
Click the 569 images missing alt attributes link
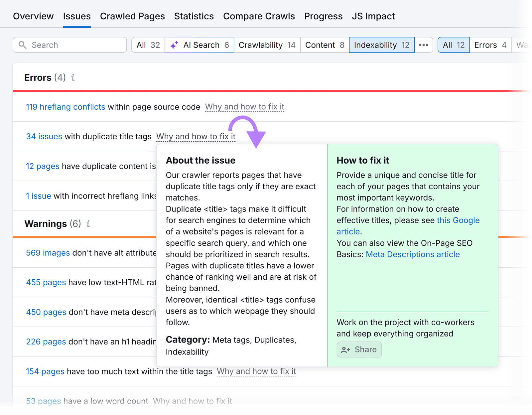(48, 253)
